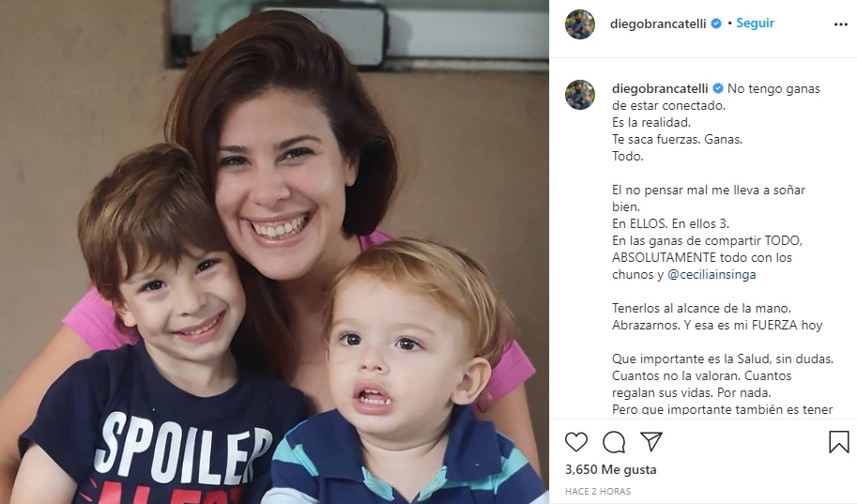Click the verified badge in the caption

[x=718, y=88]
